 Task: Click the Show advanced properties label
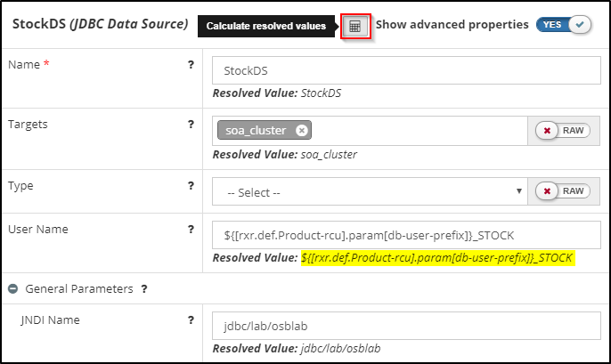click(x=452, y=24)
